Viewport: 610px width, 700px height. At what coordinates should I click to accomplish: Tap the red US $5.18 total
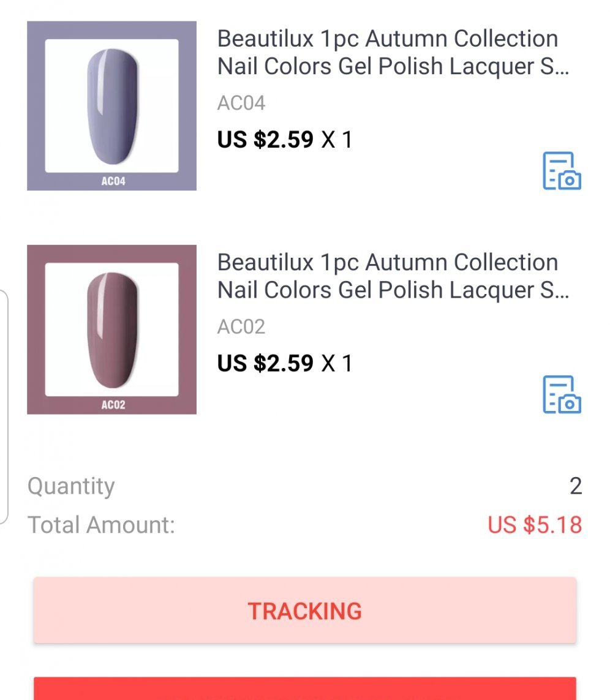tap(534, 525)
